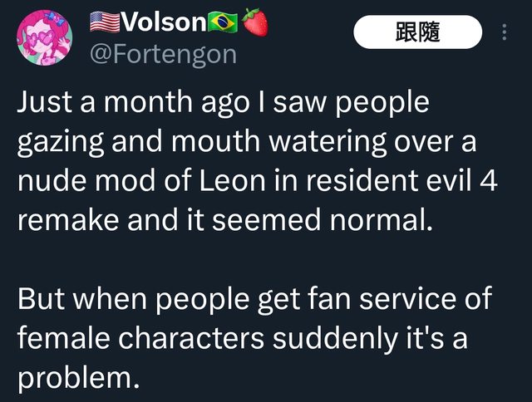Open the three-dot more options menu
The image size is (532, 402).
tap(504, 32)
